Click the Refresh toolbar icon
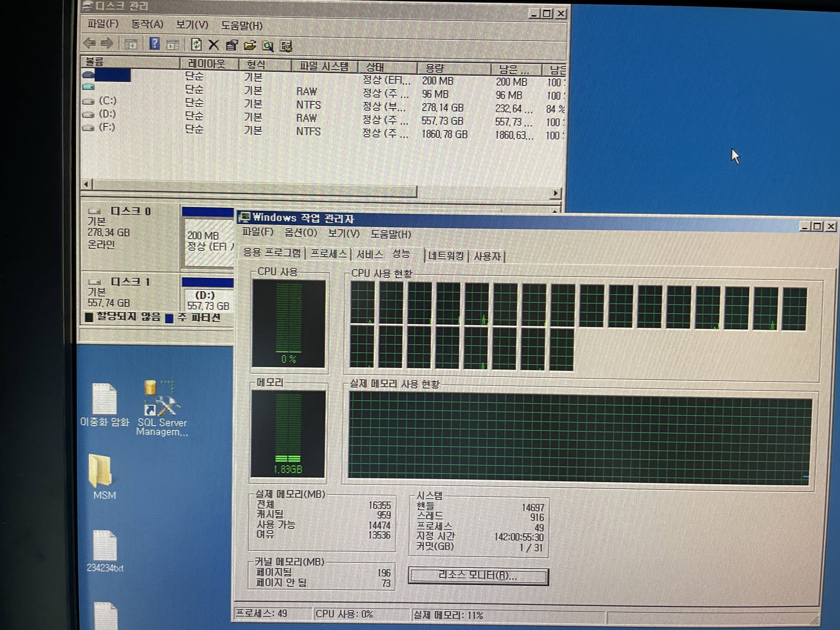The height and width of the screenshot is (630, 840). (x=196, y=44)
